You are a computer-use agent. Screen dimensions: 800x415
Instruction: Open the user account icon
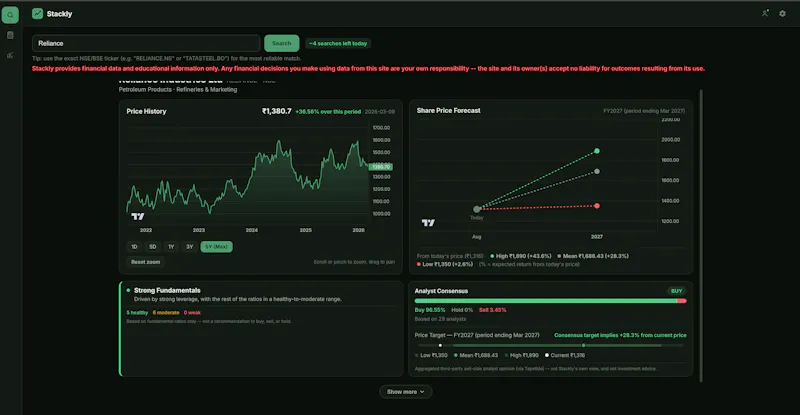pos(765,14)
